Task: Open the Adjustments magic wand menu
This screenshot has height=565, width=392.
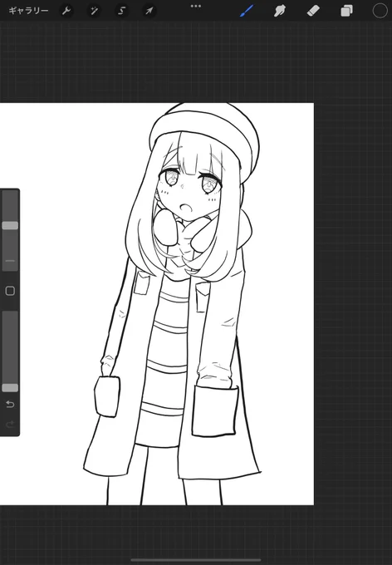Action: tap(94, 11)
